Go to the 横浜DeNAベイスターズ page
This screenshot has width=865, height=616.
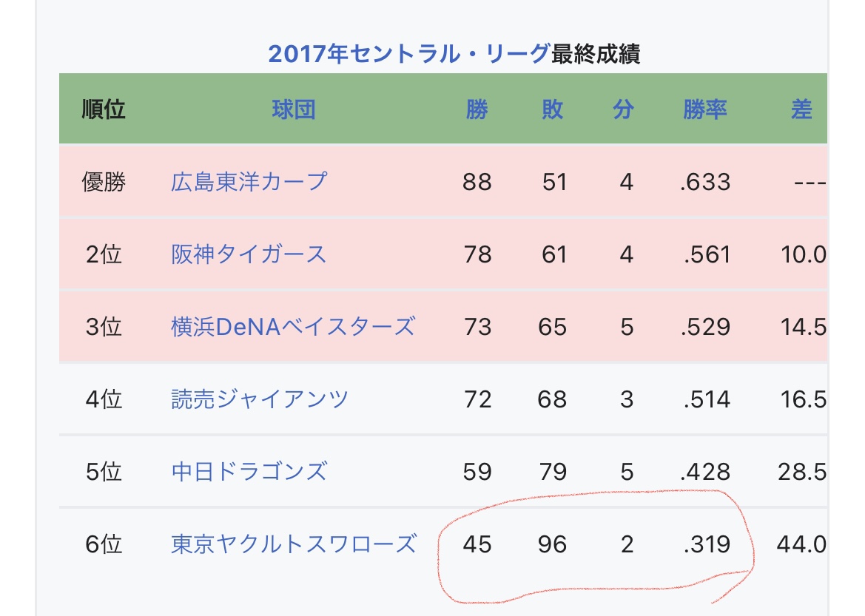(293, 327)
